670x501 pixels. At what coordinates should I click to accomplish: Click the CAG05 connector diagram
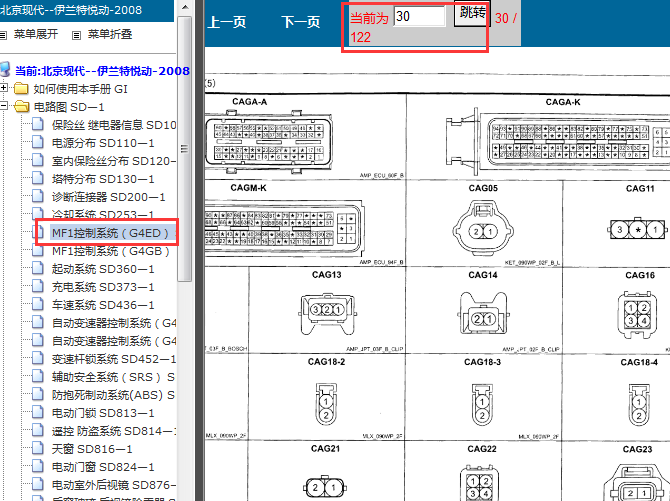pos(483,229)
